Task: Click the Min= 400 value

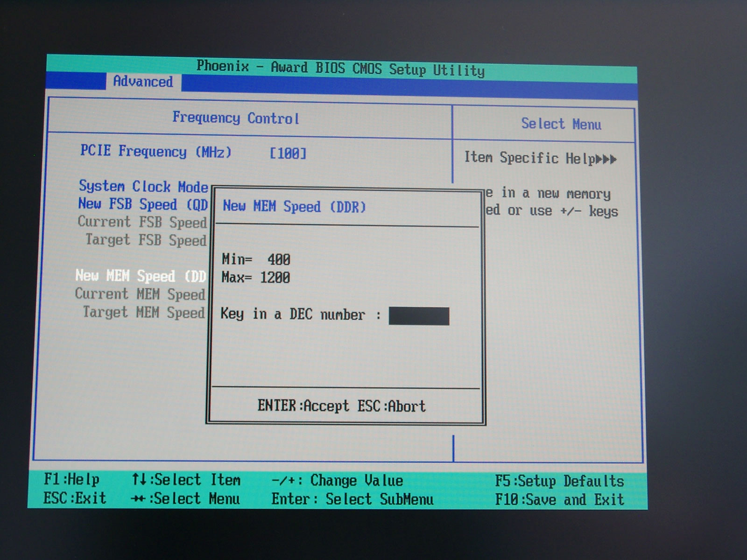Action: coord(256,259)
